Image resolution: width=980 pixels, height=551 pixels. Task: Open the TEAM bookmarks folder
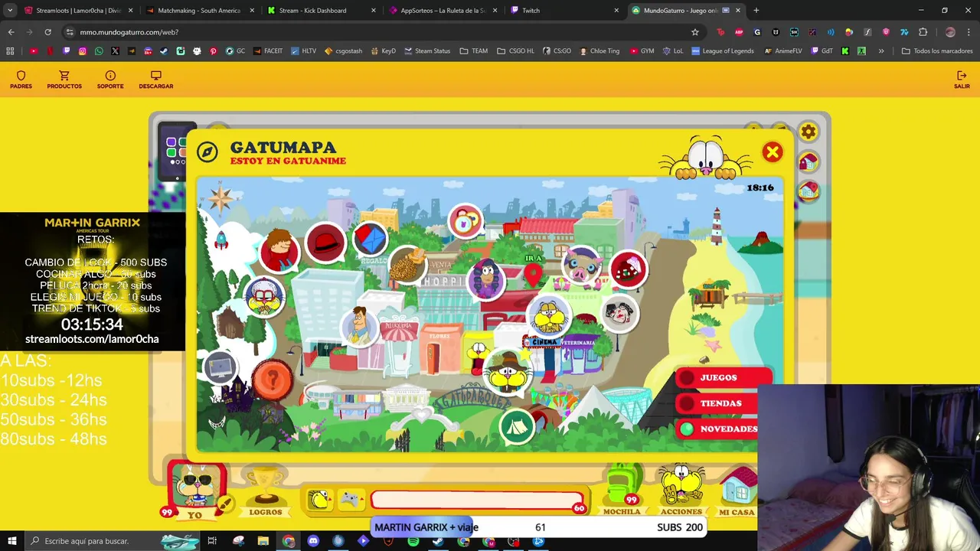(x=473, y=51)
